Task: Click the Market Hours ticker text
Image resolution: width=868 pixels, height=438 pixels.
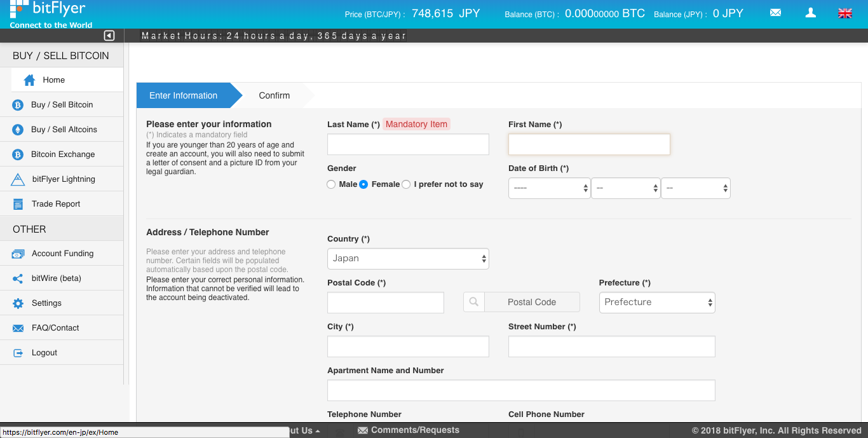Action: tap(273, 36)
